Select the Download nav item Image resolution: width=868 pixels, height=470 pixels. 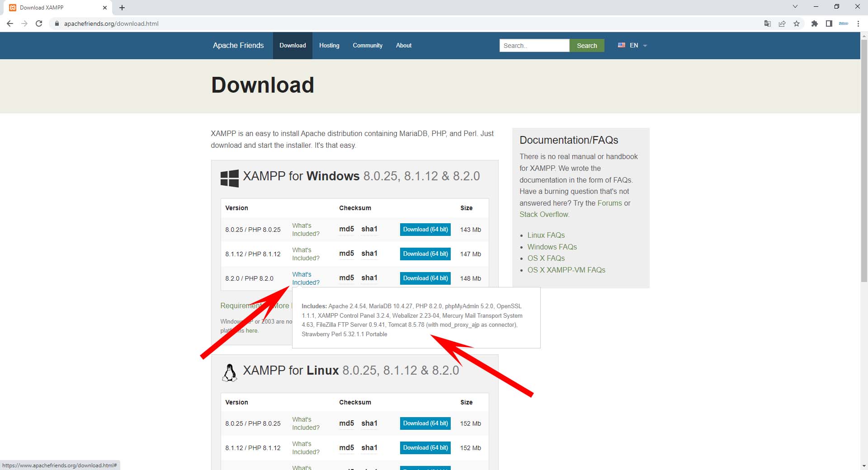tap(292, 45)
